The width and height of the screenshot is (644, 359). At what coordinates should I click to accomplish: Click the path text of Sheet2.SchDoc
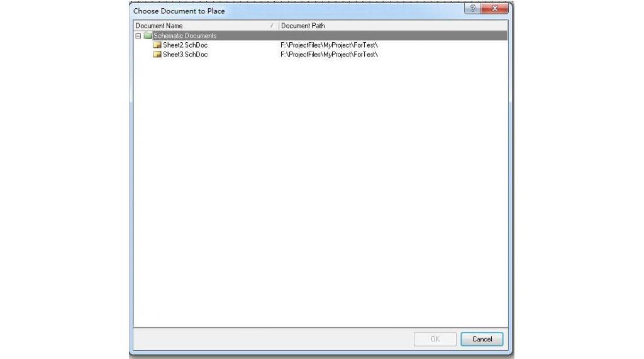click(x=329, y=45)
